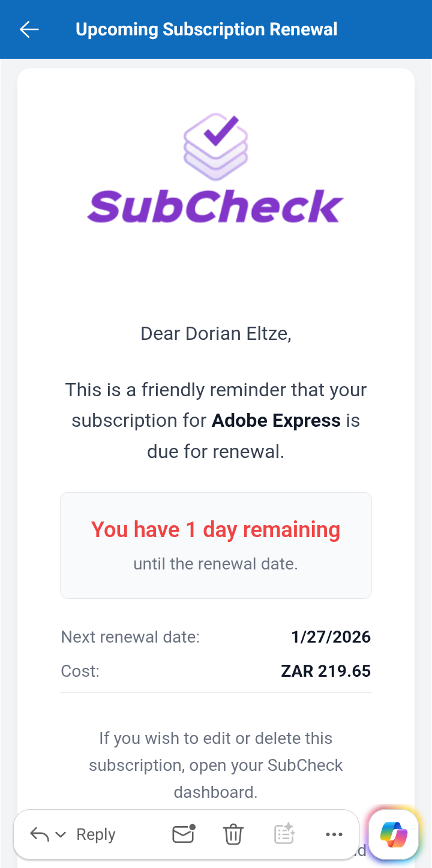Mark the email as unread via envelope icon
Screen dimensions: 432x868
click(184, 834)
